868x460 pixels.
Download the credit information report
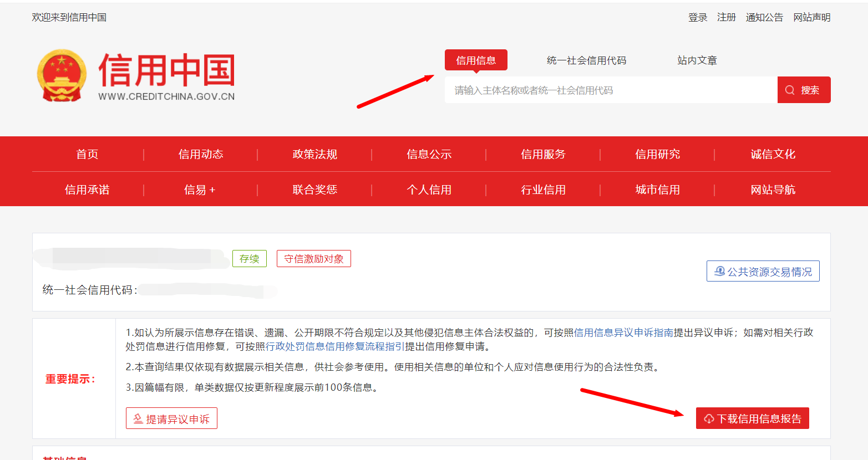pos(752,418)
